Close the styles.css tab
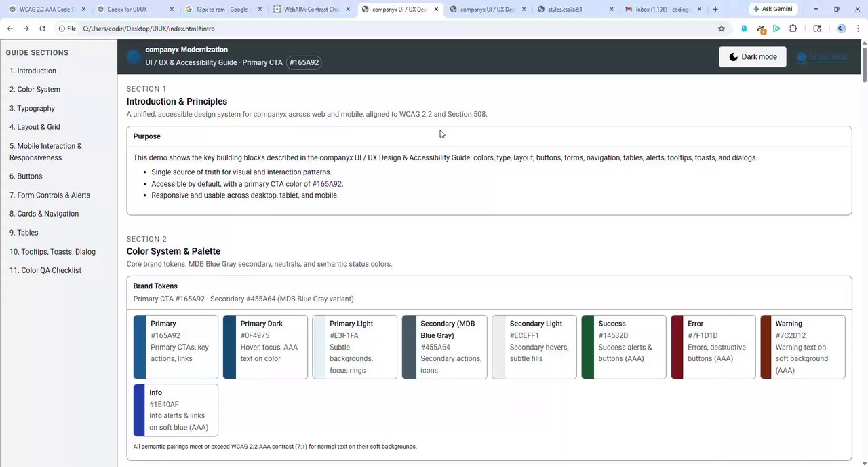 pos(612,10)
